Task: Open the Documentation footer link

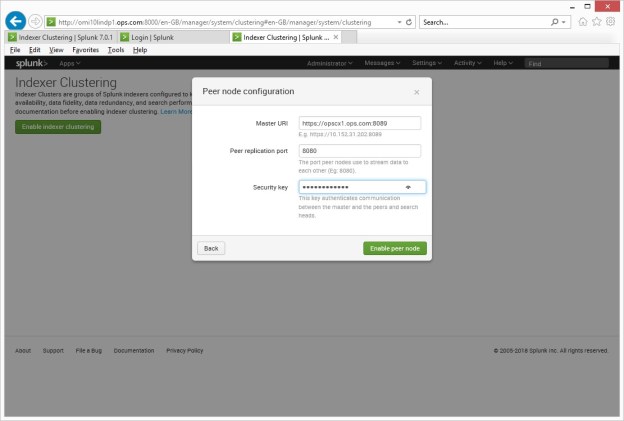Action: point(134,350)
